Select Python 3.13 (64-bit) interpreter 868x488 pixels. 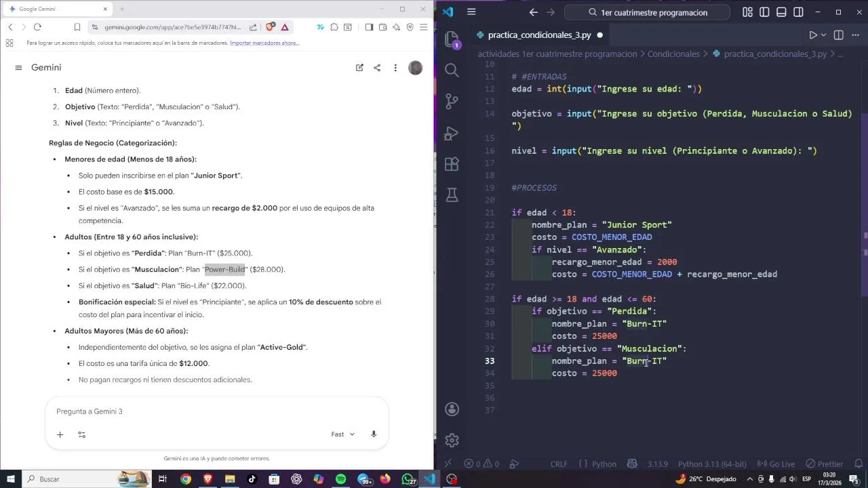(x=713, y=464)
